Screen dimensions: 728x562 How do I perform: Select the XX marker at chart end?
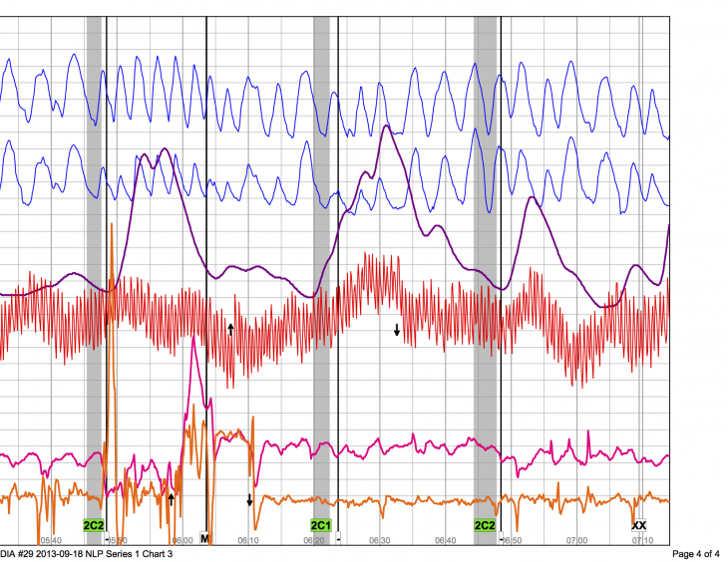pyautogui.click(x=639, y=525)
